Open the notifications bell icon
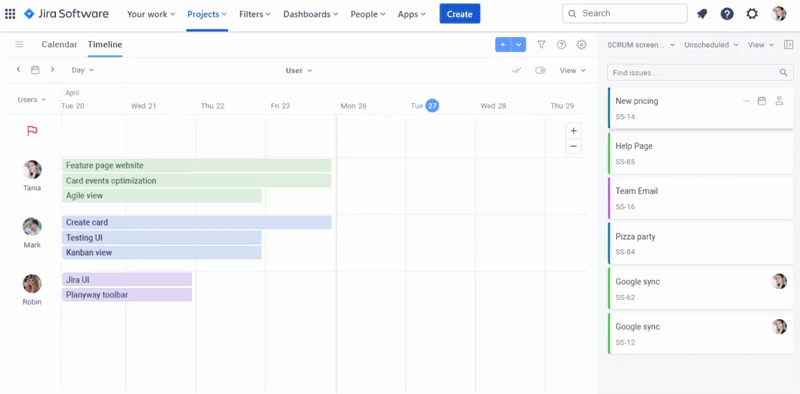This screenshot has height=394, width=800. 702,14
